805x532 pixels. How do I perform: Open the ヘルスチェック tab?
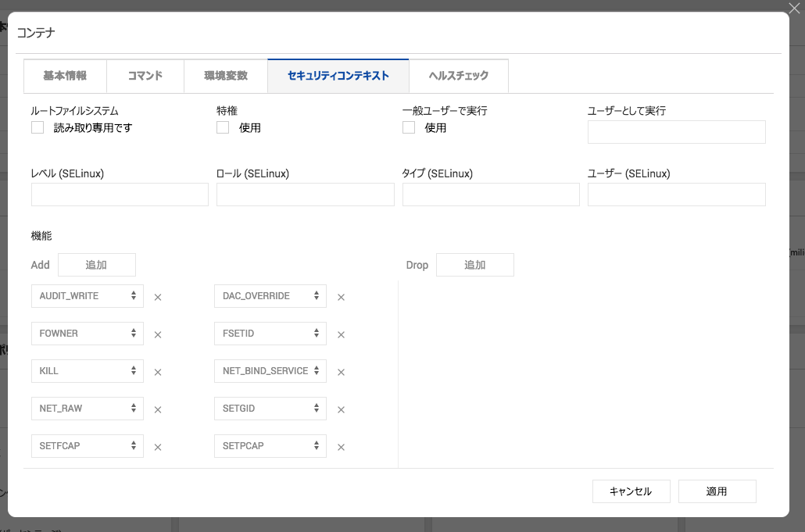click(x=458, y=76)
